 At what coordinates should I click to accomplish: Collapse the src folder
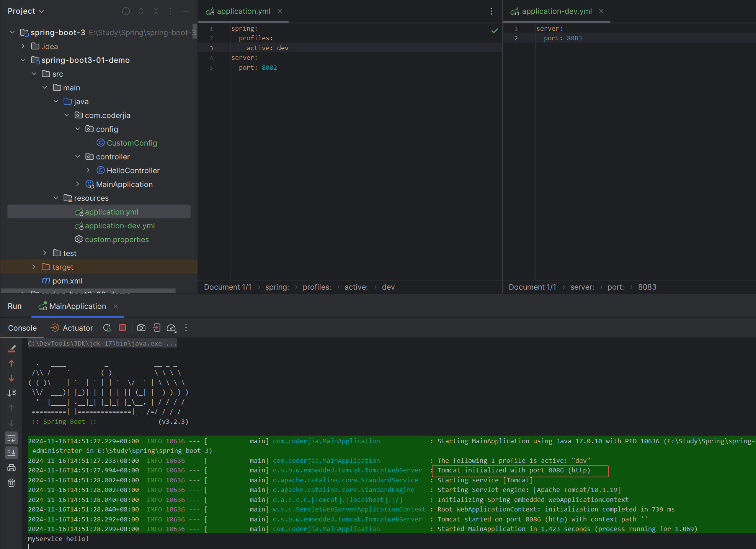click(34, 74)
